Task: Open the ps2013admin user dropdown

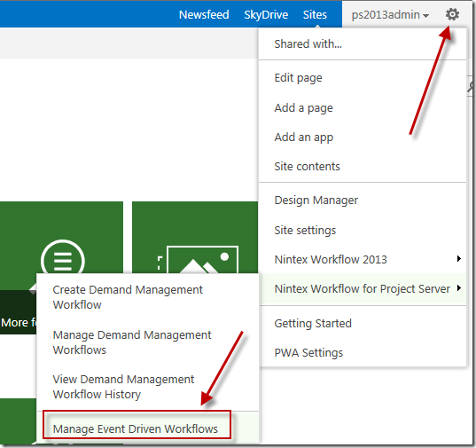Action: pos(390,15)
